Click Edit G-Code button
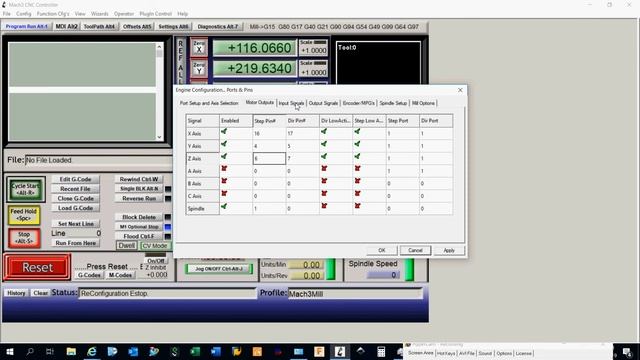This screenshot has width=640, height=360. point(76,179)
